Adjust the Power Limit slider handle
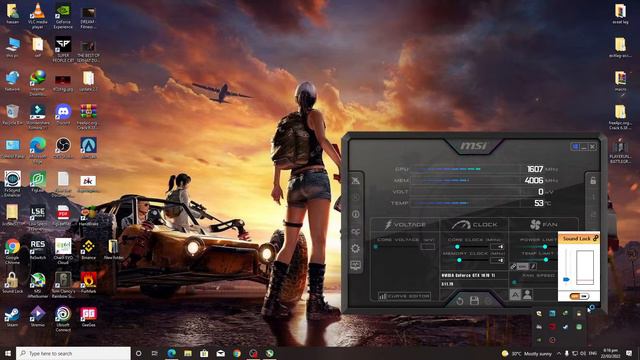The width and height of the screenshot is (640, 360). (545, 247)
